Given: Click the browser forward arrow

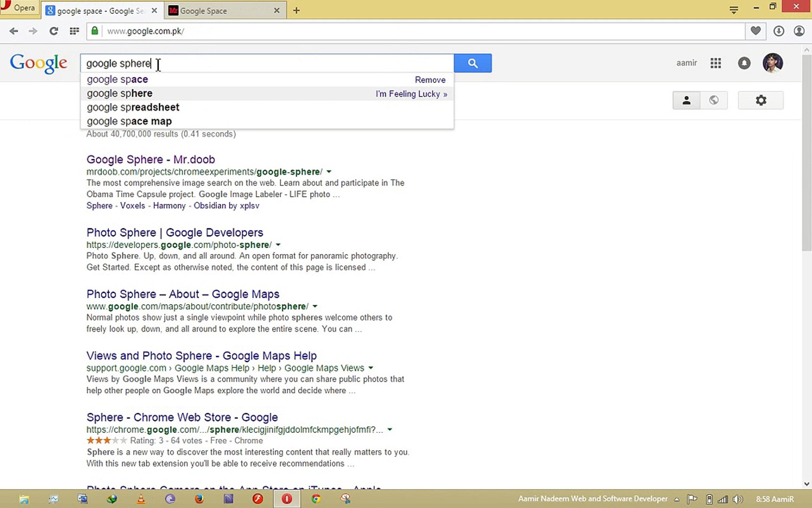Looking at the screenshot, I should click(33, 31).
